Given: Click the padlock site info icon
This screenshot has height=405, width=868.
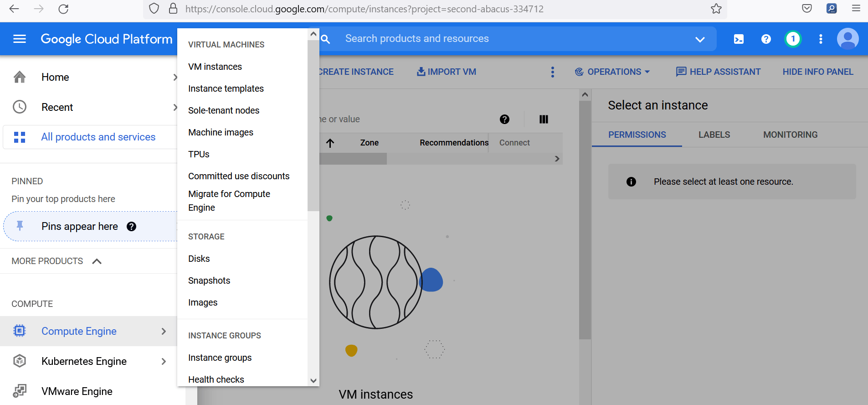Looking at the screenshot, I should pyautogui.click(x=173, y=9).
